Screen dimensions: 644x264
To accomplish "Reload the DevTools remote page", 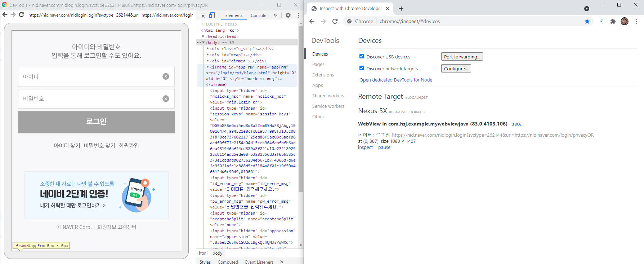I will 22,15.
